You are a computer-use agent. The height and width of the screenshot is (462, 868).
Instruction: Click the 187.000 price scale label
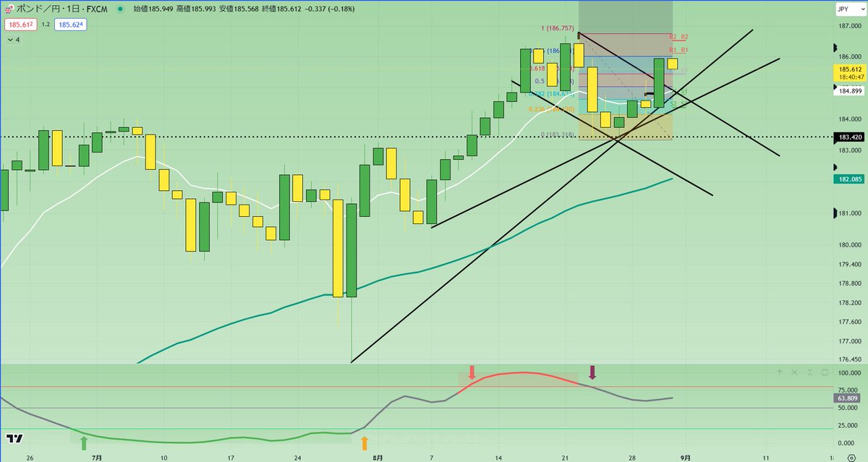[848, 25]
